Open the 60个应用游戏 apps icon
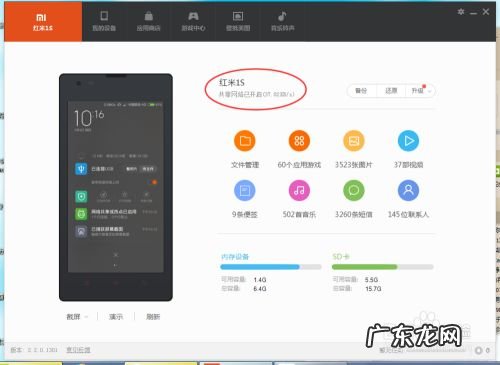The width and height of the screenshot is (500, 365). tap(299, 141)
